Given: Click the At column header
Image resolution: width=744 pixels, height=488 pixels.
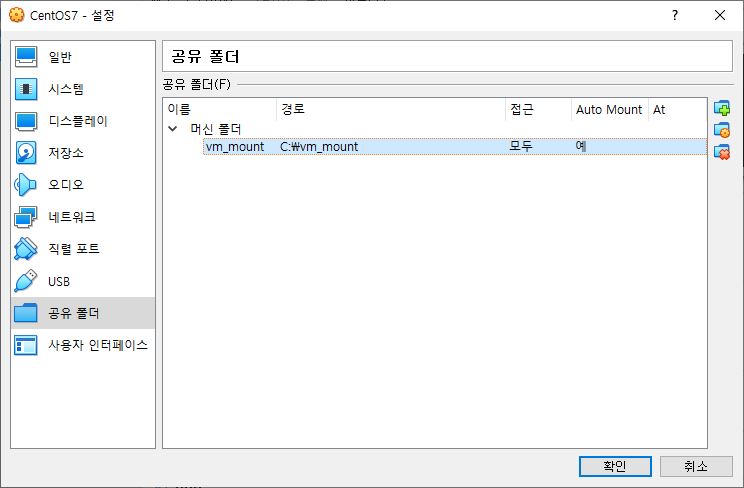Looking at the screenshot, I should coord(678,110).
